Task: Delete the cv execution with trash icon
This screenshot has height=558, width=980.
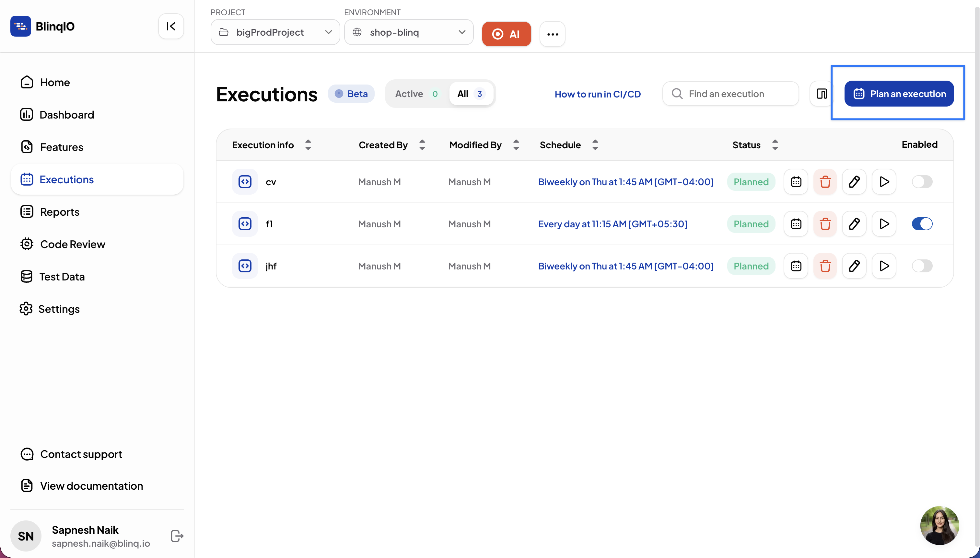Action: pyautogui.click(x=825, y=182)
